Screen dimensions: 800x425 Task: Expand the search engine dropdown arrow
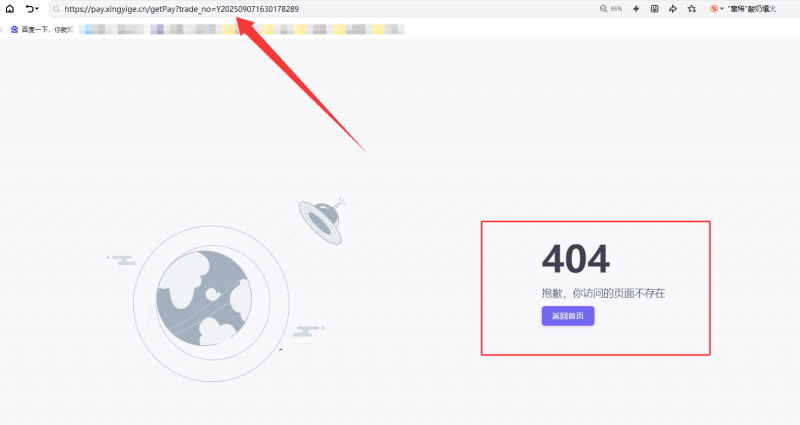pyautogui.click(x=722, y=9)
